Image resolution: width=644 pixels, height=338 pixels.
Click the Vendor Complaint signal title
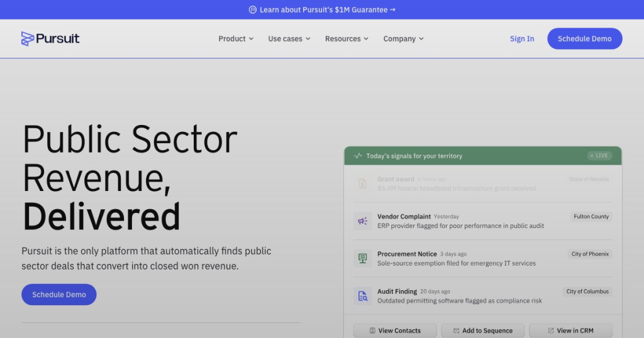(x=404, y=217)
